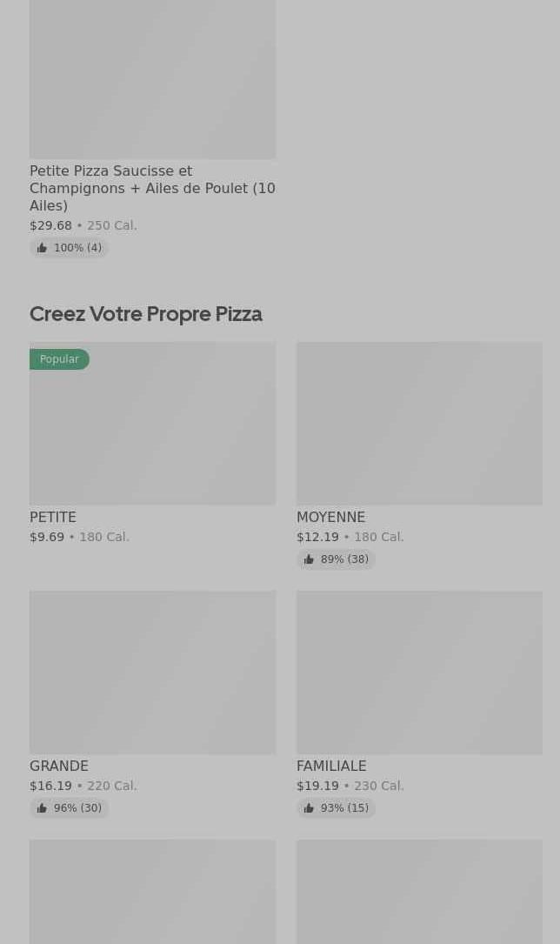This screenshot has height=944, width=560.
Task: Select Petite Pizza Saucisse et Champignons title
Action: point(152,188)
